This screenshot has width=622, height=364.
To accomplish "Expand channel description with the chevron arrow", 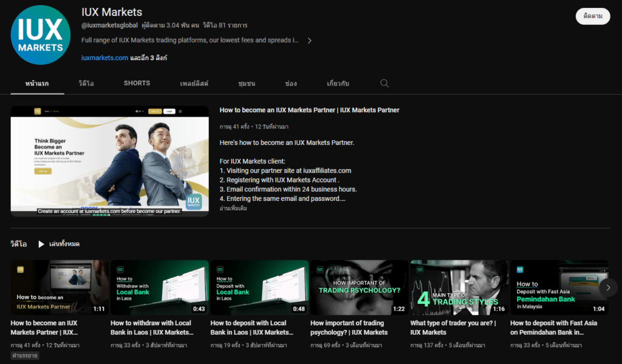I will [x=309, y=41].
